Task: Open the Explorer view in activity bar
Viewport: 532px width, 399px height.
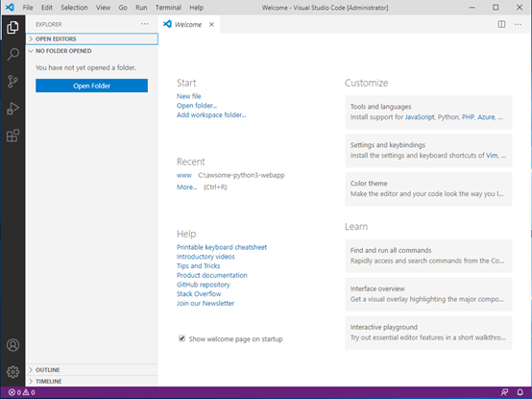Action: [12, 27]
